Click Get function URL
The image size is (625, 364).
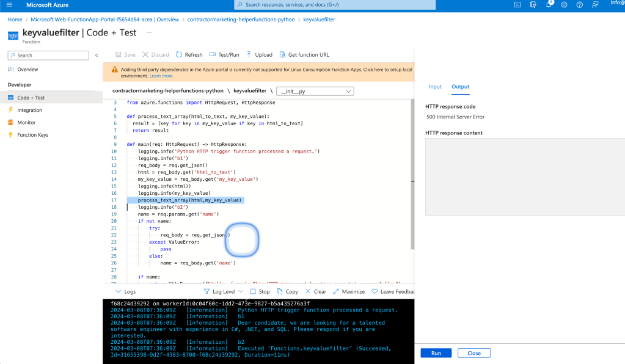pos(304,54)
